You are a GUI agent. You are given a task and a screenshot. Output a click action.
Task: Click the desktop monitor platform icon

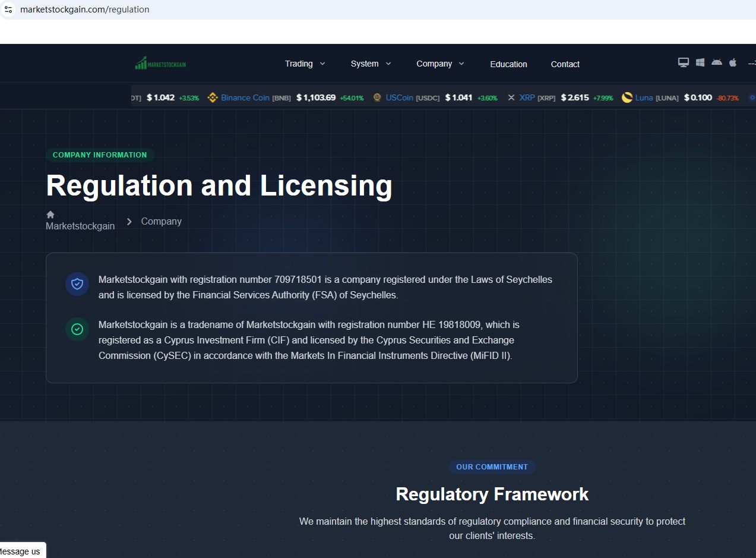(684, 62)
